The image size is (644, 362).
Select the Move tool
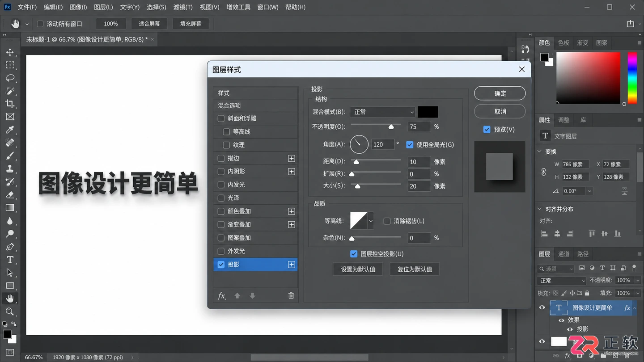(10, 52)
